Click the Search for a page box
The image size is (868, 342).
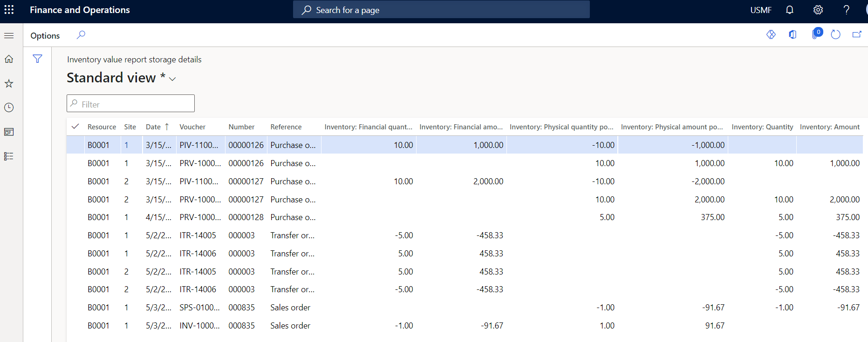coord(441,10)
